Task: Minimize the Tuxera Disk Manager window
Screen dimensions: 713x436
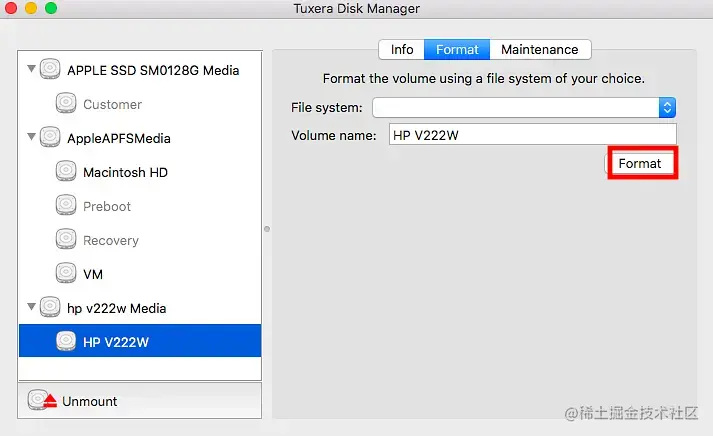Action: click(31, 8)
